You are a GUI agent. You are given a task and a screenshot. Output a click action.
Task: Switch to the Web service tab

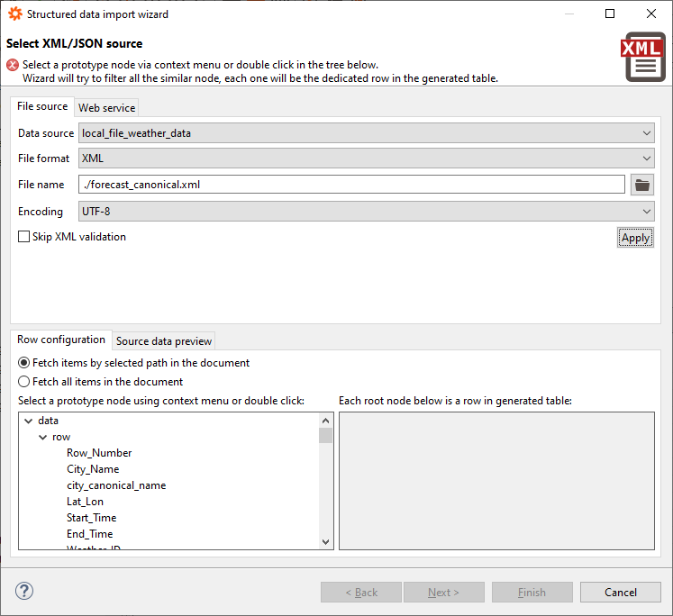[106, 108]
